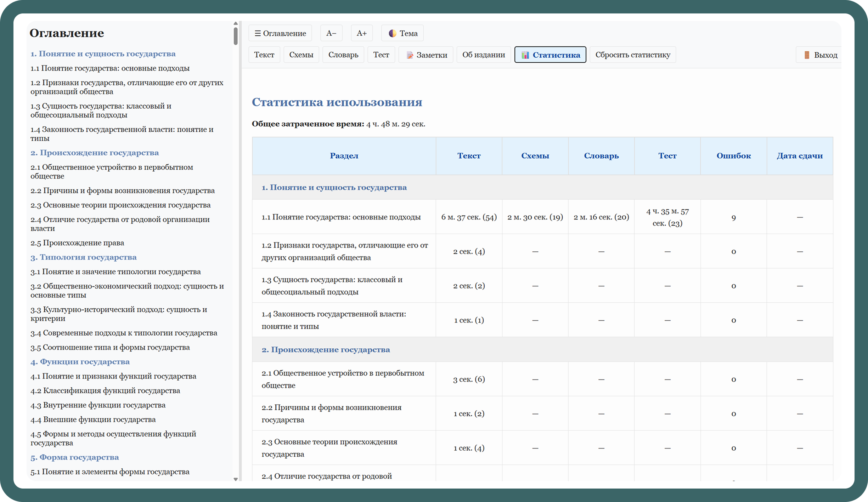868x502 pixels.
Task: Click table heading 1. Понятие и сущность государства
Action: tap(334, 187)
